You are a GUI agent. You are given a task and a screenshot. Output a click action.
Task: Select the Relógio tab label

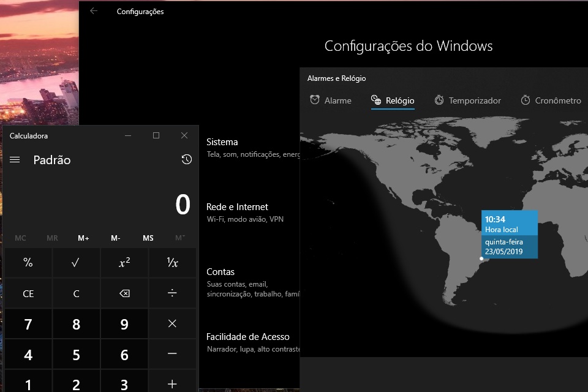[x=400, y=100]
